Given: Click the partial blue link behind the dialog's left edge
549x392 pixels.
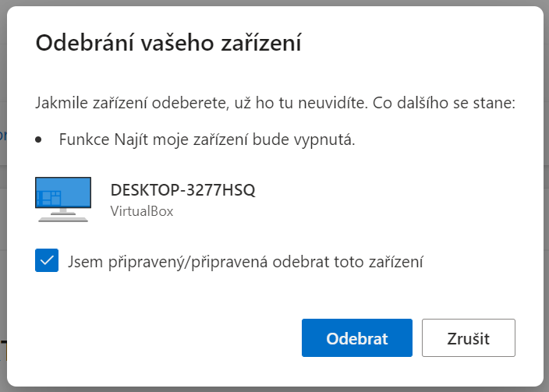Looking at the screenshot, I should pos(3,135).
